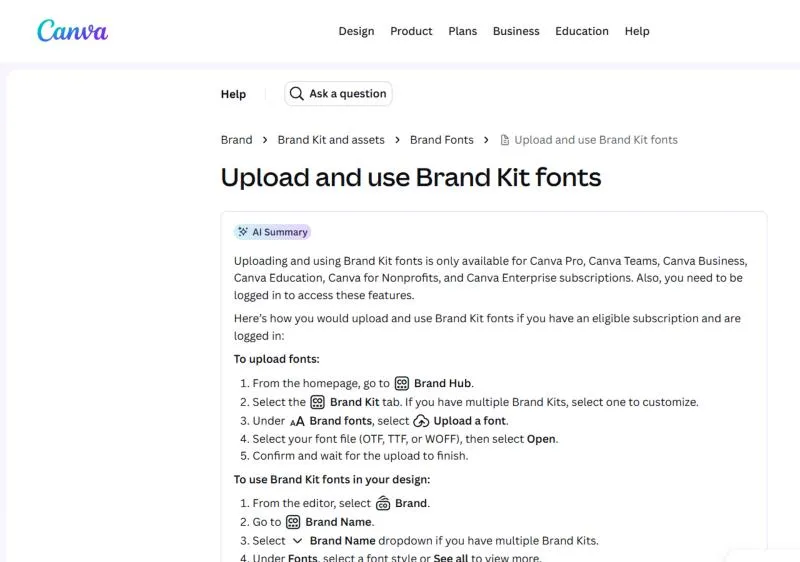Click the 'To upload fonts:' heading
The height and width of the screenshot is (562, 800).
(x=277, y=359)
